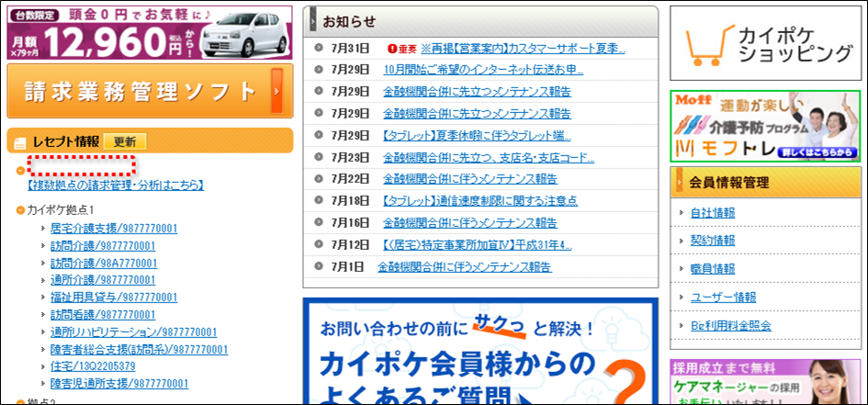Open Biz利用料金照会 link
The height and width of the screenshot is (405, 868).
point(731,326)
